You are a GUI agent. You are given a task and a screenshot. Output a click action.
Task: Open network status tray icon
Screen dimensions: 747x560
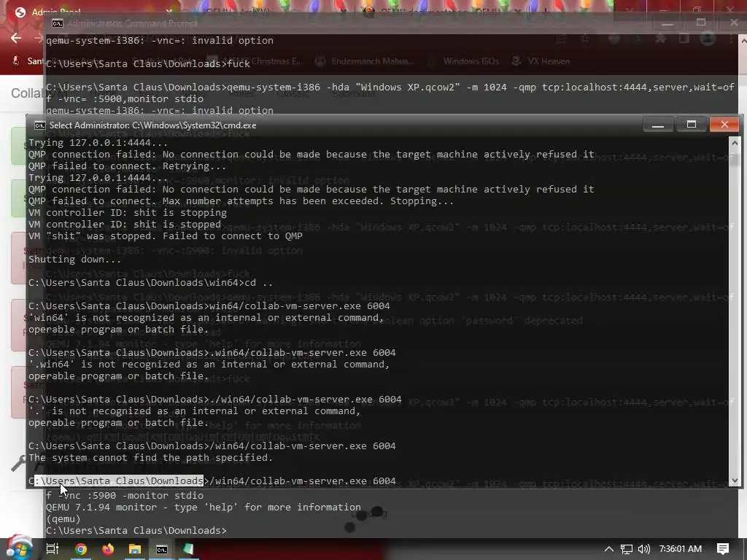pyautogui.click(x=627, y=549)
